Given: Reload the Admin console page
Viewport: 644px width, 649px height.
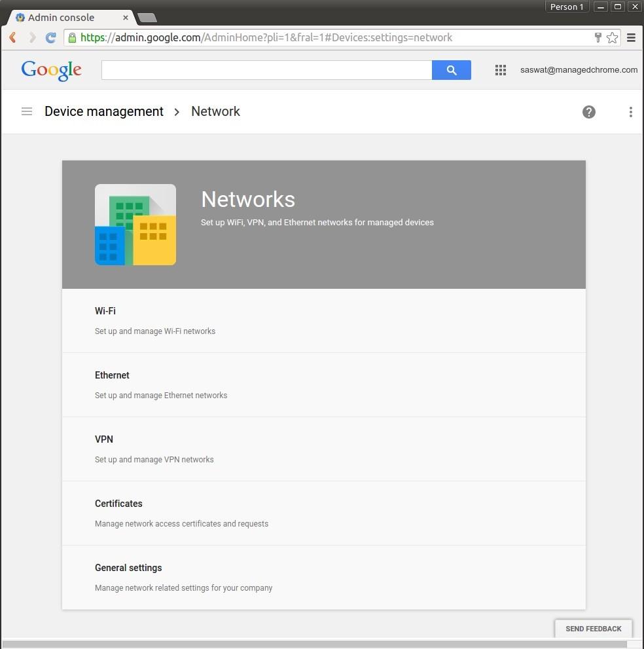Looking at the screenshot, I should pos(50,38).
